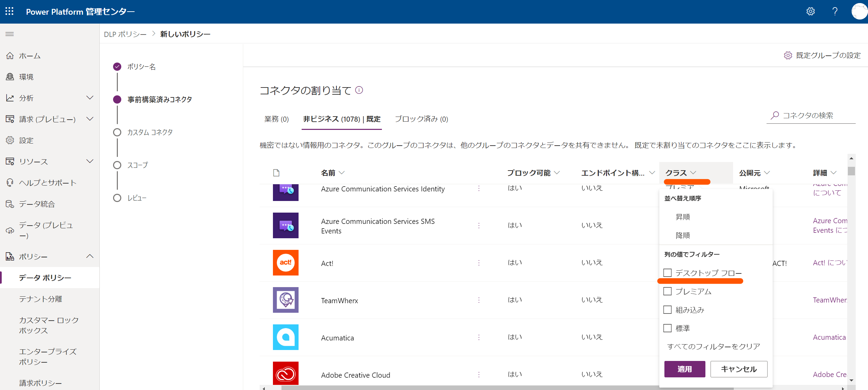Open help with the question mark icon

[x=835, y=11]
